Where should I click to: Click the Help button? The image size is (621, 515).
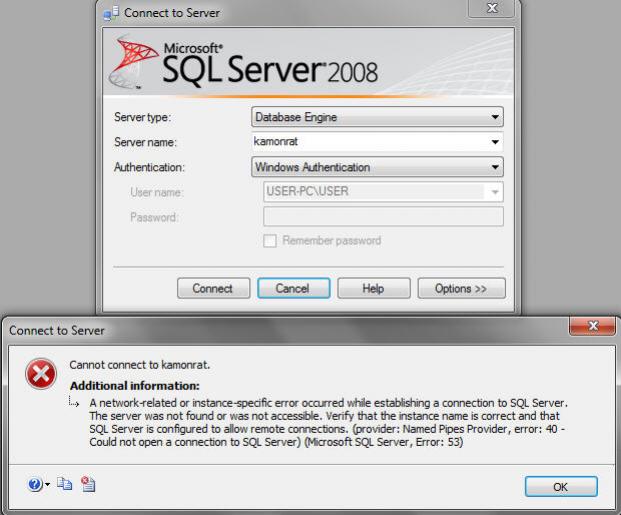[x=373, y=288]
